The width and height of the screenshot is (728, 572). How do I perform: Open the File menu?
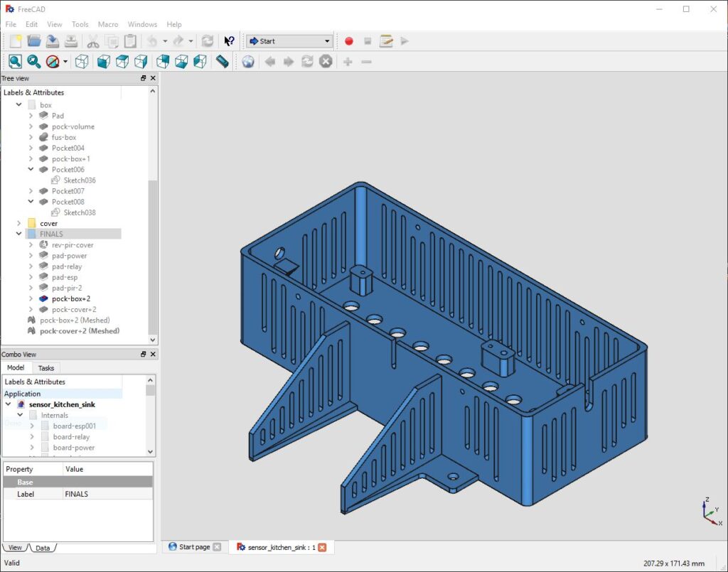click(11, 24)
